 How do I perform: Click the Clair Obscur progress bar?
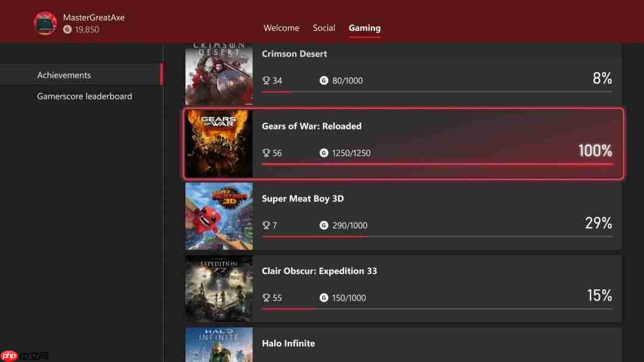click(438, 308)
